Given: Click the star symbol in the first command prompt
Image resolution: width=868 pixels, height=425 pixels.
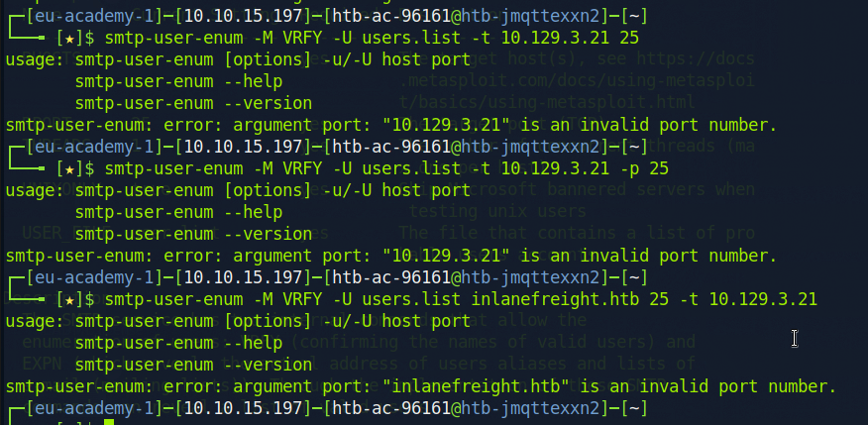Looking at the screenshot, I should click(x=69, y=39).
